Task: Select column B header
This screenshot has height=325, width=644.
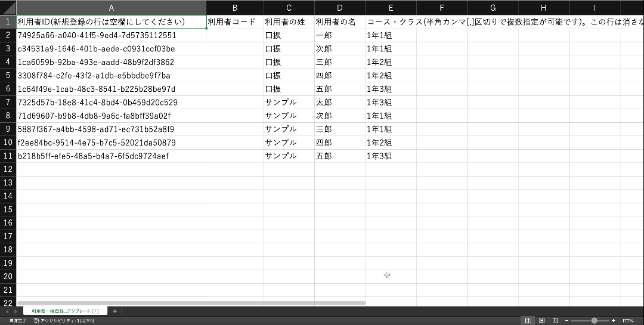Action: click(235, 7)
